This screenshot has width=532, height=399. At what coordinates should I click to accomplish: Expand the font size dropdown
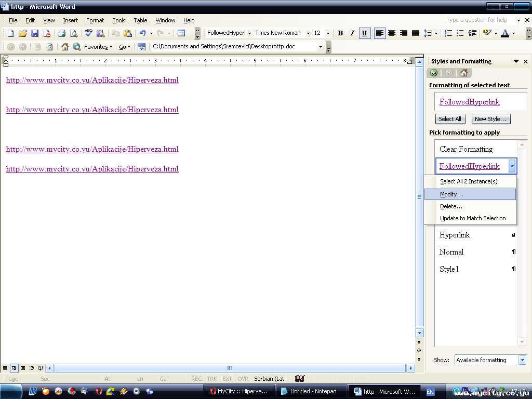tap(328, 33)
